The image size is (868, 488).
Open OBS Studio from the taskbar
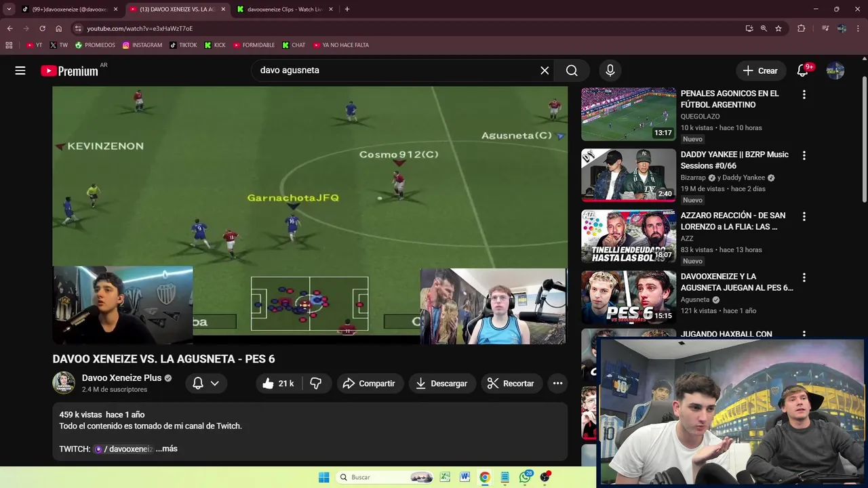545,477
